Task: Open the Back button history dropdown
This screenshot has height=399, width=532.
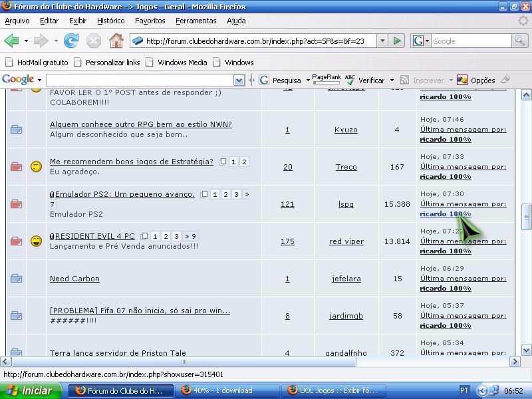Action: click(x=26, y=41)
